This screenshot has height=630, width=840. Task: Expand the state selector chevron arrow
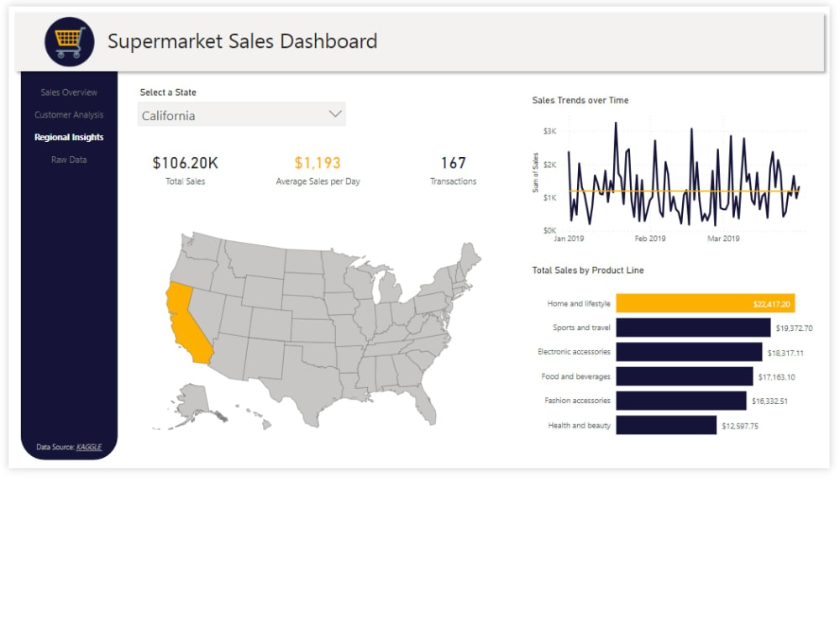click(333, 113)
